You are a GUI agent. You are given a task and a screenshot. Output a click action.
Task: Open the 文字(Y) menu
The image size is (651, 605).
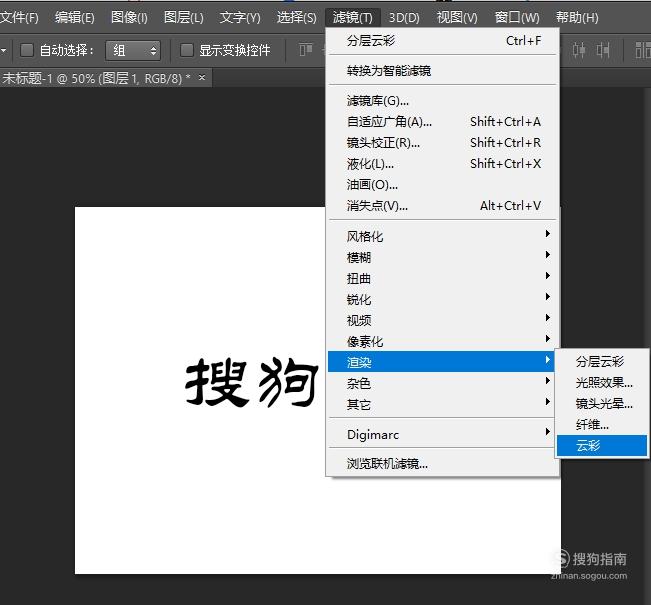pyautogui.click(x=240, y=17)
